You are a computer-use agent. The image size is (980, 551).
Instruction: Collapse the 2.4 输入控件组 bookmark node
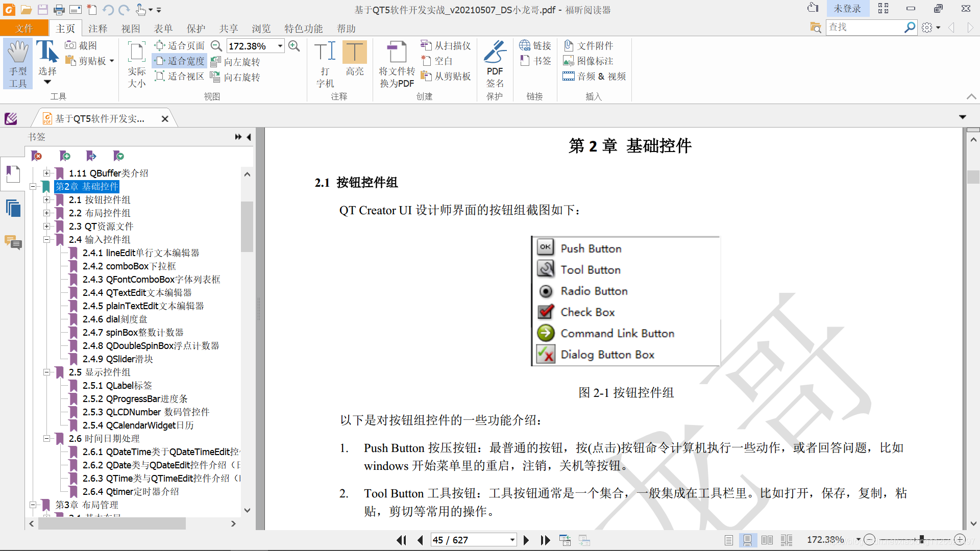coord(46,239)
